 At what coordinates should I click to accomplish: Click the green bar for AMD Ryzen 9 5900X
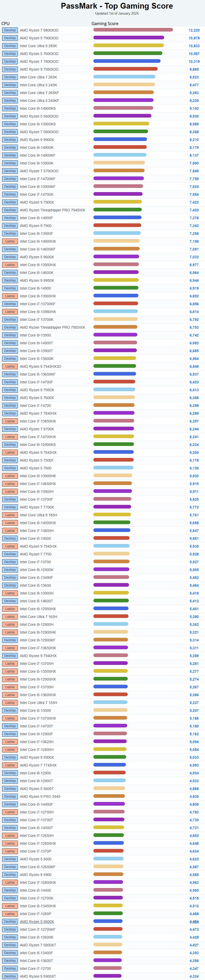click(110, 757)
